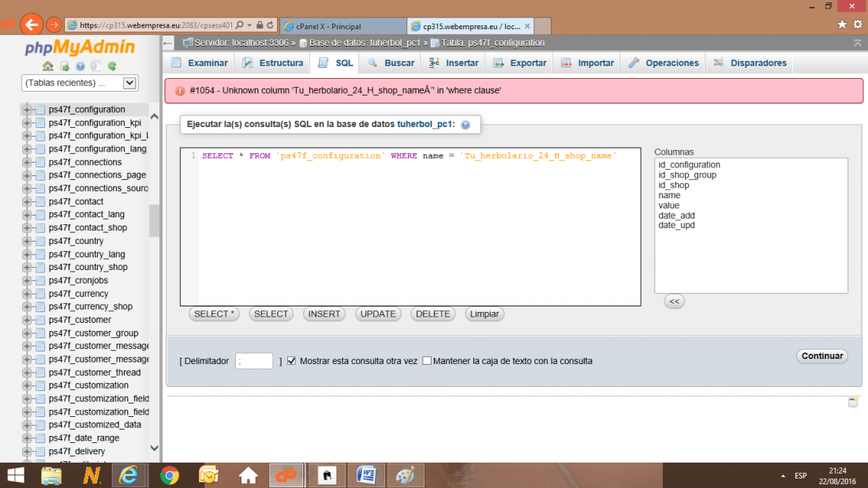Open table icon for ps47f_connections
This screenshot has width=868, height=488.
click(40, 163)
